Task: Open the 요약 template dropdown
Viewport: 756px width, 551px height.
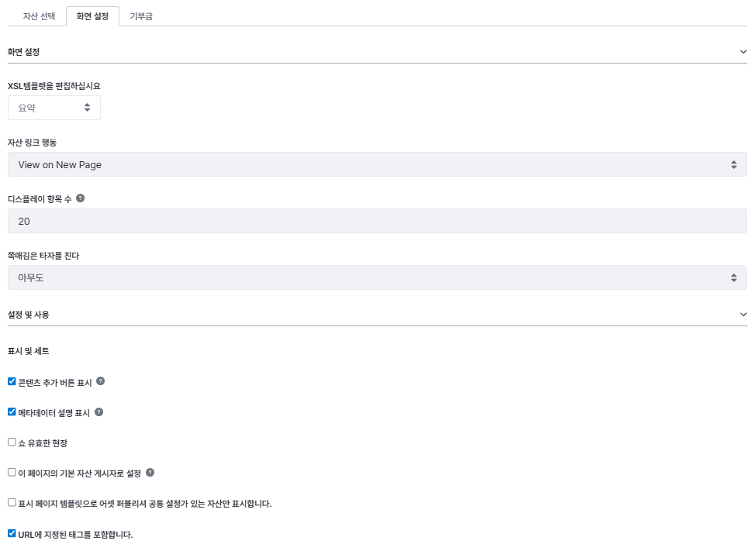Action: click(x=54, y=108)
